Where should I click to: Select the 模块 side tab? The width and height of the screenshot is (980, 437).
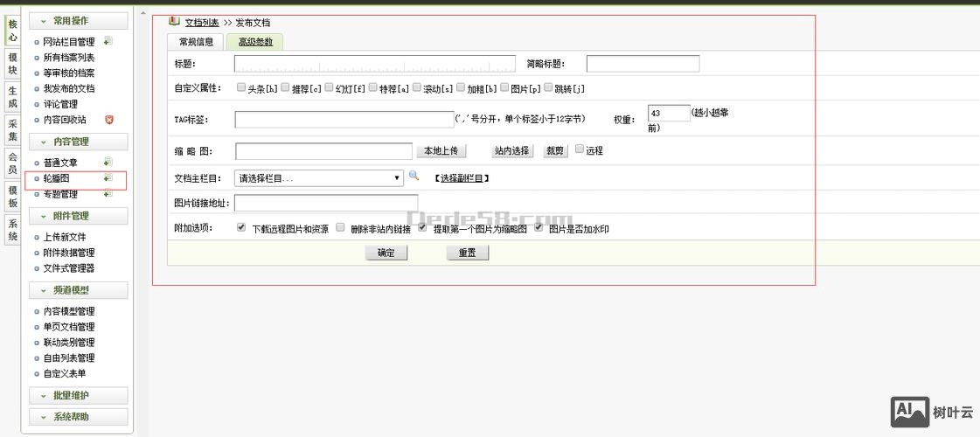pos(12,64)
